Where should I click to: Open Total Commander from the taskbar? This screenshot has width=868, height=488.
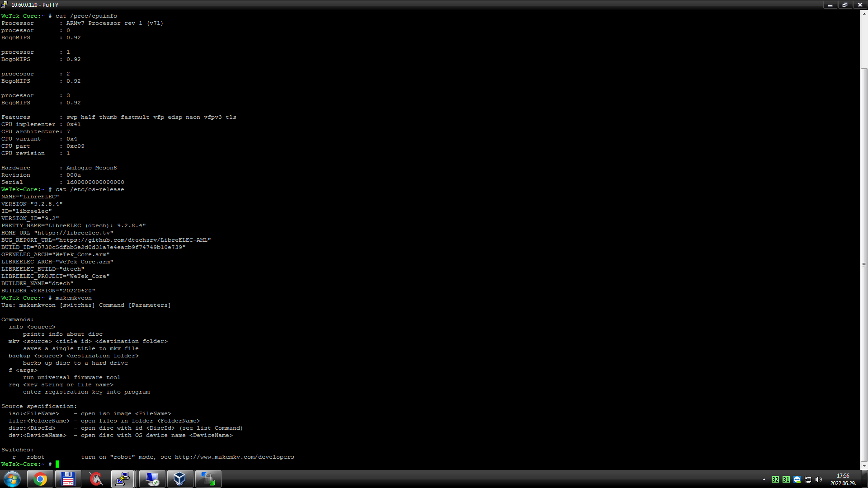[68, 479]
